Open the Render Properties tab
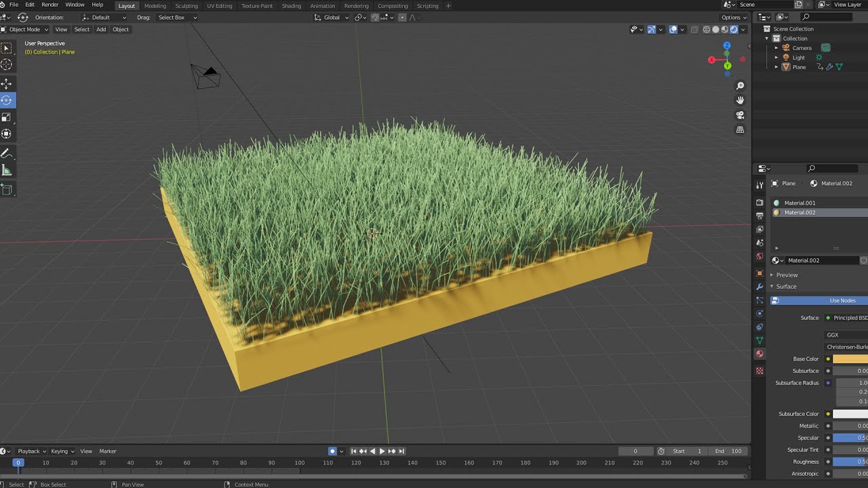Viewport: 868px width, 488px height. (x=759, y=201)
